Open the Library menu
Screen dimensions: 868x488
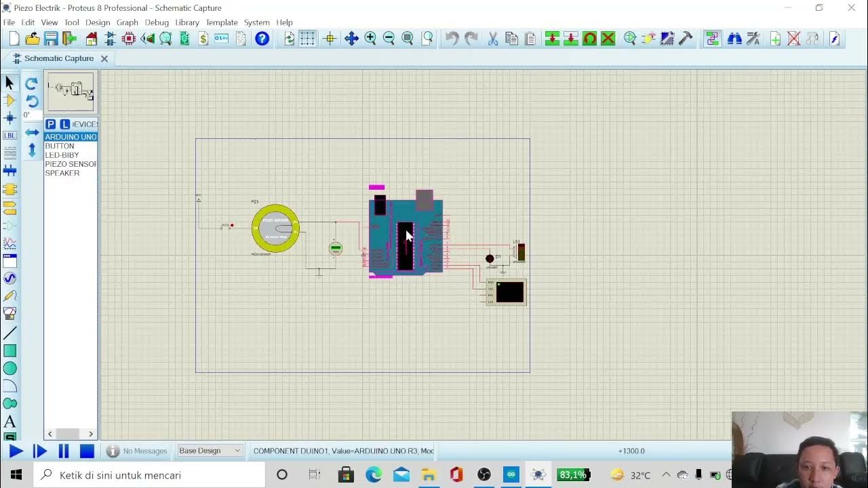(x=187, y=22)
